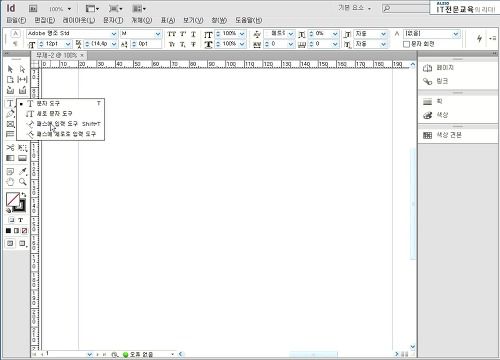Select the Gap tool
Screen dimensions: 500x360
point(22,79)
